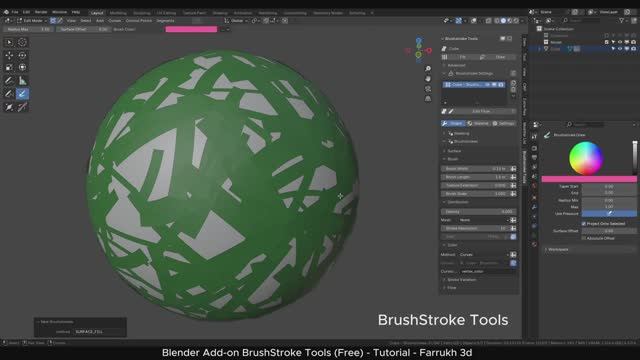This screenshot has height=360, width=640.
Task: Select the Measure ruler tool
Action: pyautogui.click(x=22, y=81)
